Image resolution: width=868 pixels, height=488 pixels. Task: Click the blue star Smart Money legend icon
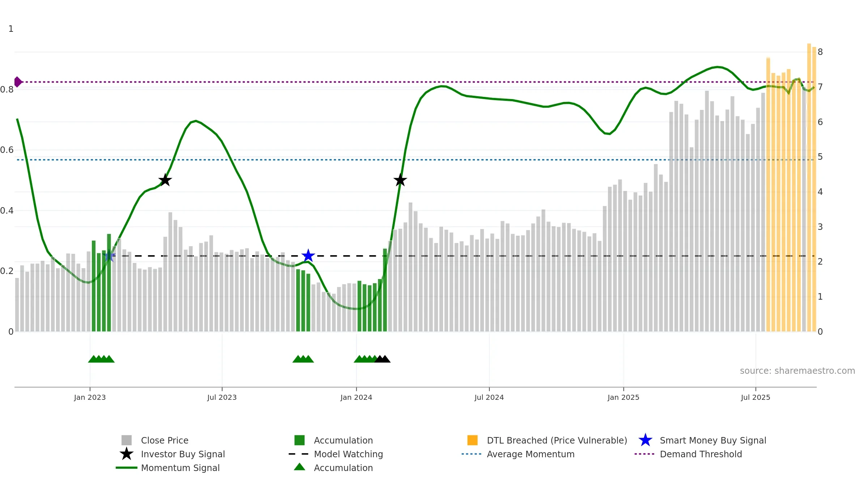coord(645,440)
